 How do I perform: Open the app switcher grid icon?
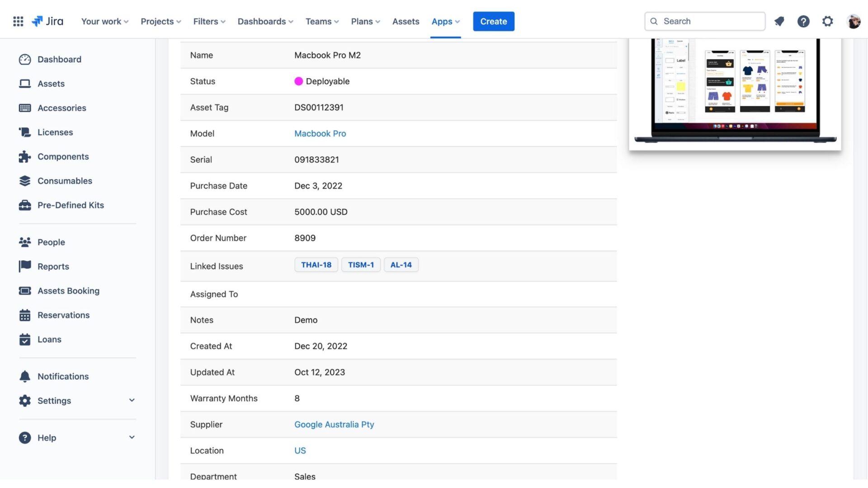coord(18,21)
